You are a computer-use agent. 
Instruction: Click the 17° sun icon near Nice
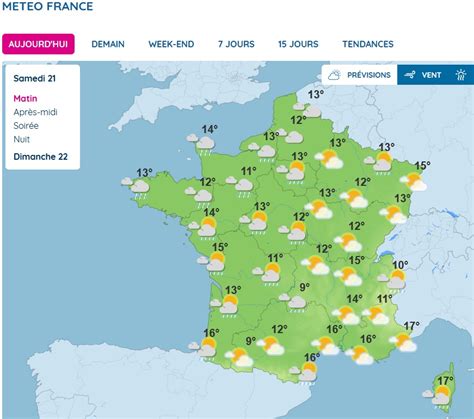(403, 342)
